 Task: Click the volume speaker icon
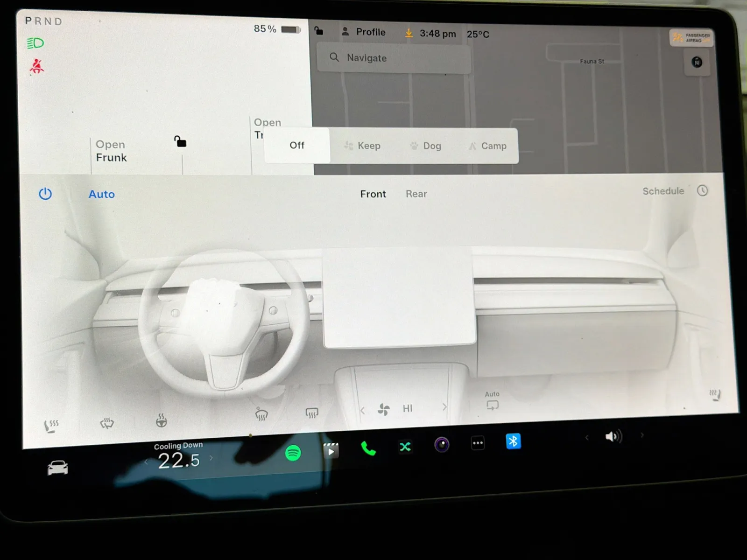(613, 437)
